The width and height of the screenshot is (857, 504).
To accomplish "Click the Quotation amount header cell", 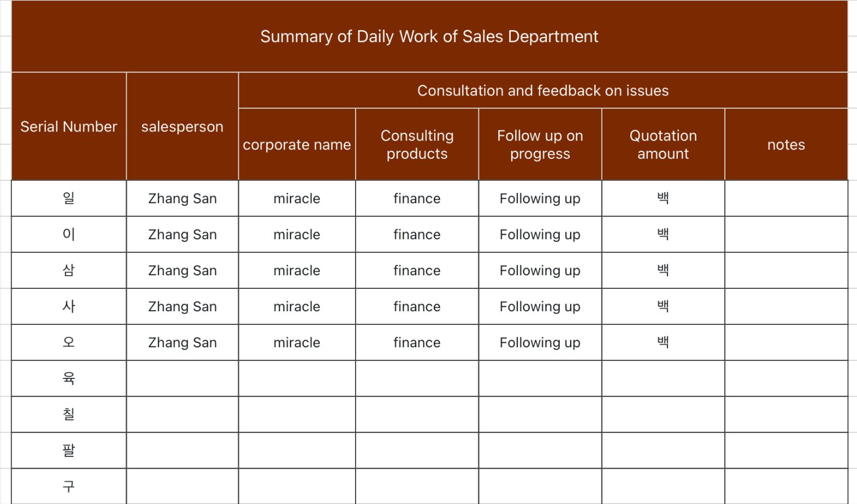I will click(663, 145).
